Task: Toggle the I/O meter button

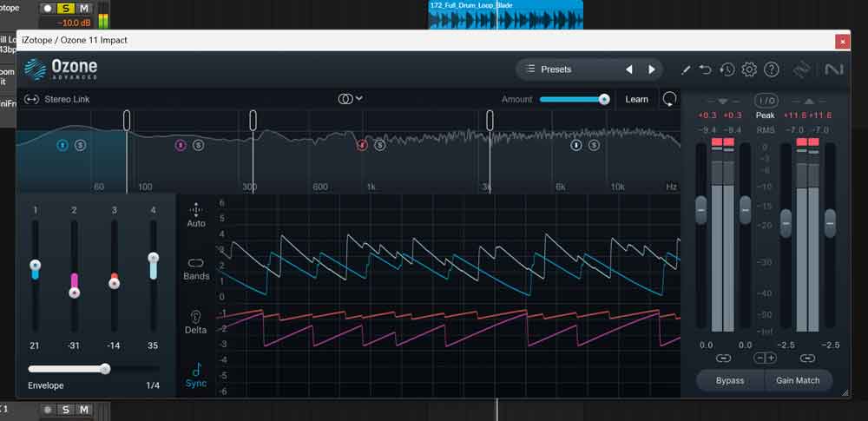Action: [766, 100]
